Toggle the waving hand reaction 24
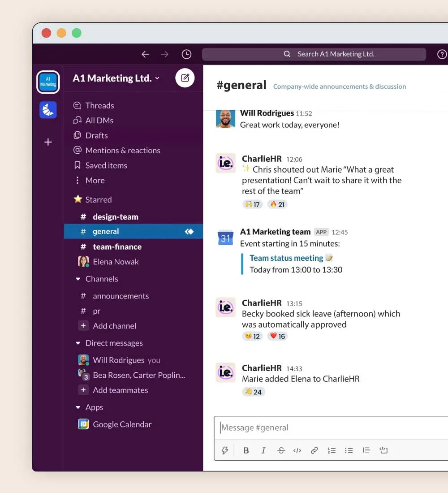The width and height of the screenshot is (448, 493). point(254,392)
